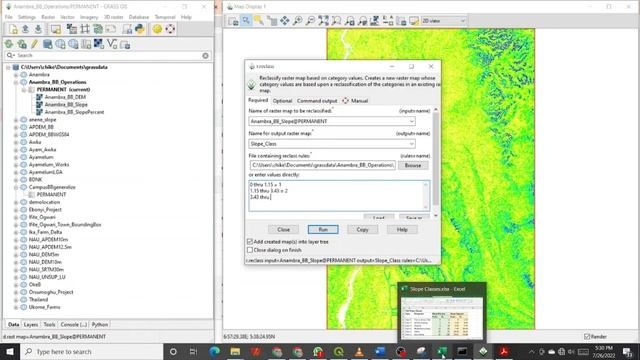Import vector data V-shaped icon

[112, 44]
